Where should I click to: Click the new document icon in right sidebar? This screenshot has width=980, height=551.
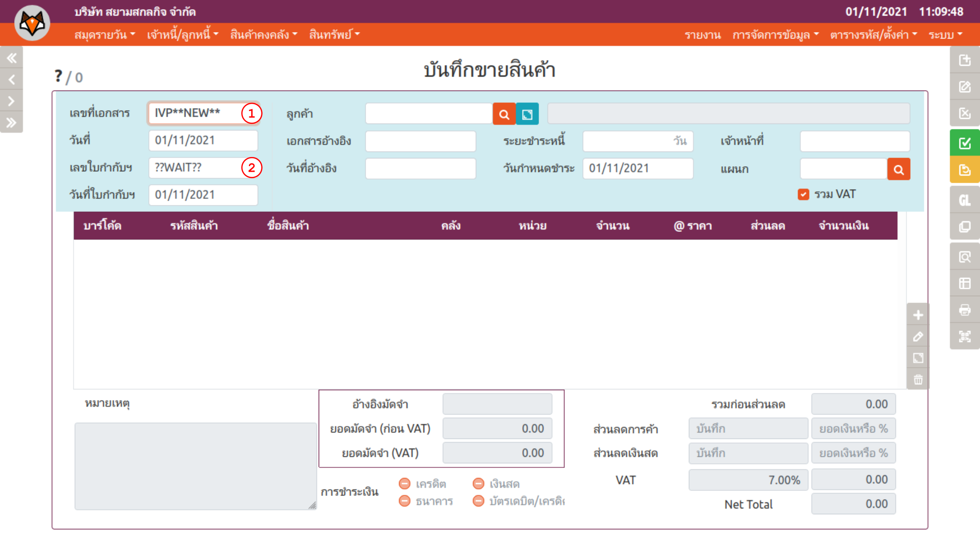point(964,60)
